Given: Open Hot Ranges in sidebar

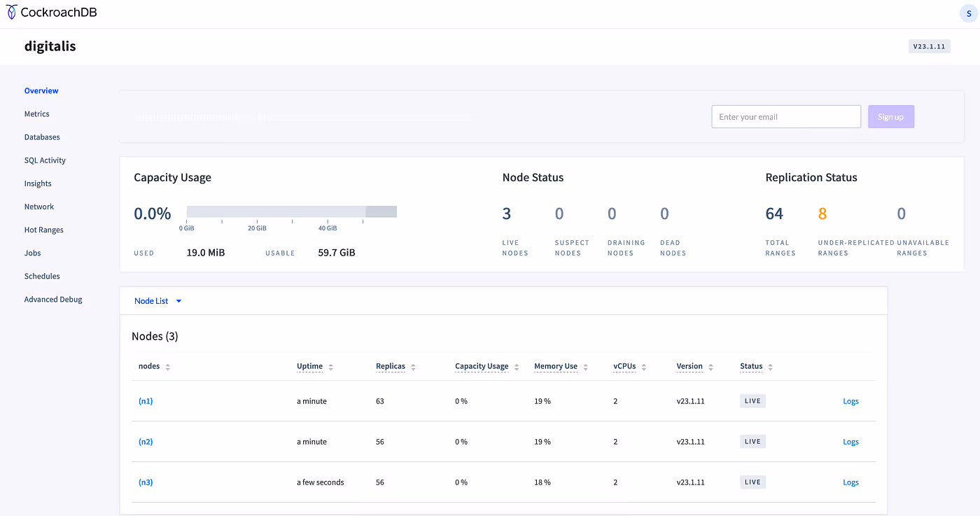Looking at the screenshot, I should [x=44, y=230].
